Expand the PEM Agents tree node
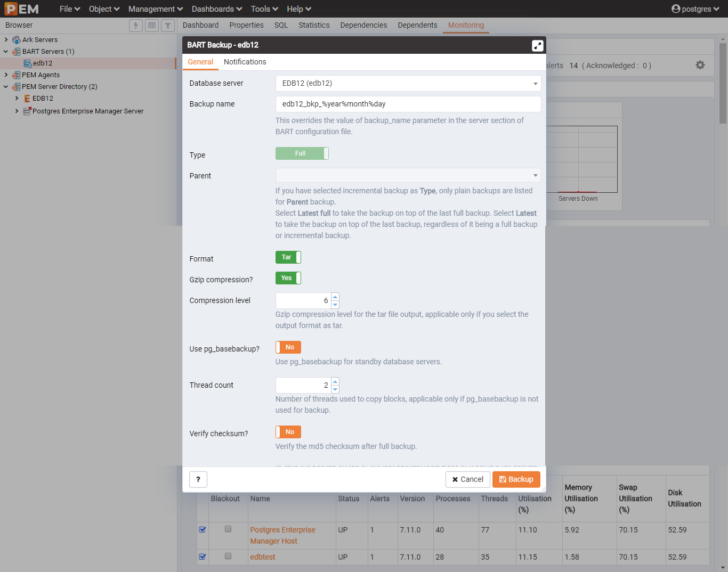 coord(6,75)
